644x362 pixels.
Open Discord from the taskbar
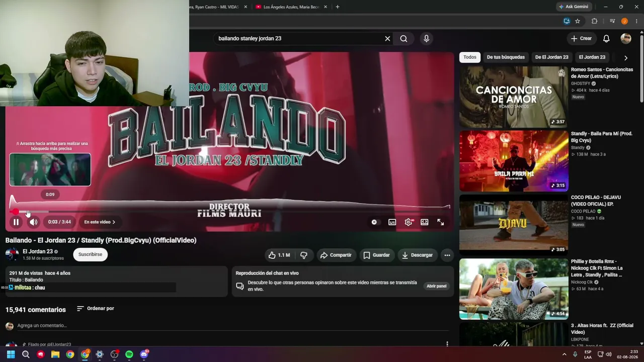pyautogui.click(x=144, y=354)
